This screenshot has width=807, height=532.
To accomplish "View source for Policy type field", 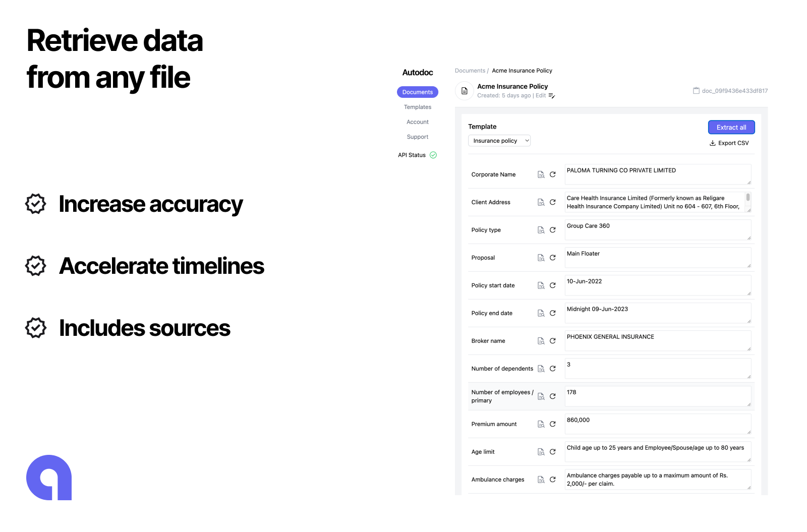I will (541, 230).
